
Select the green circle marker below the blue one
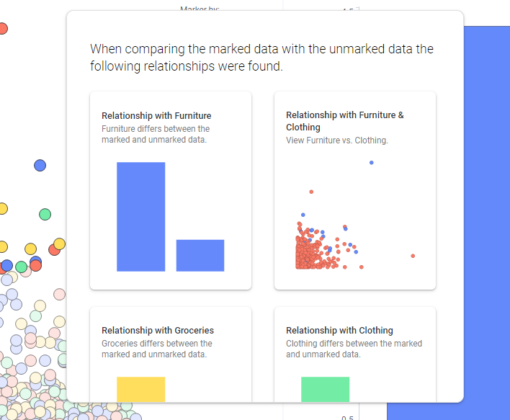[x=45, y=215]
